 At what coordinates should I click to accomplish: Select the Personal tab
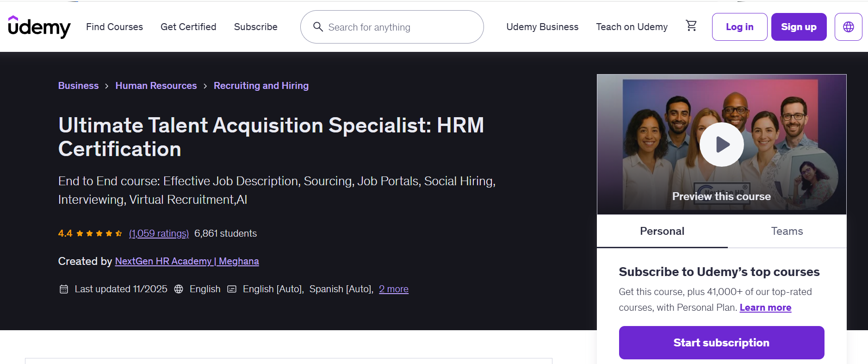coord(662,231)
